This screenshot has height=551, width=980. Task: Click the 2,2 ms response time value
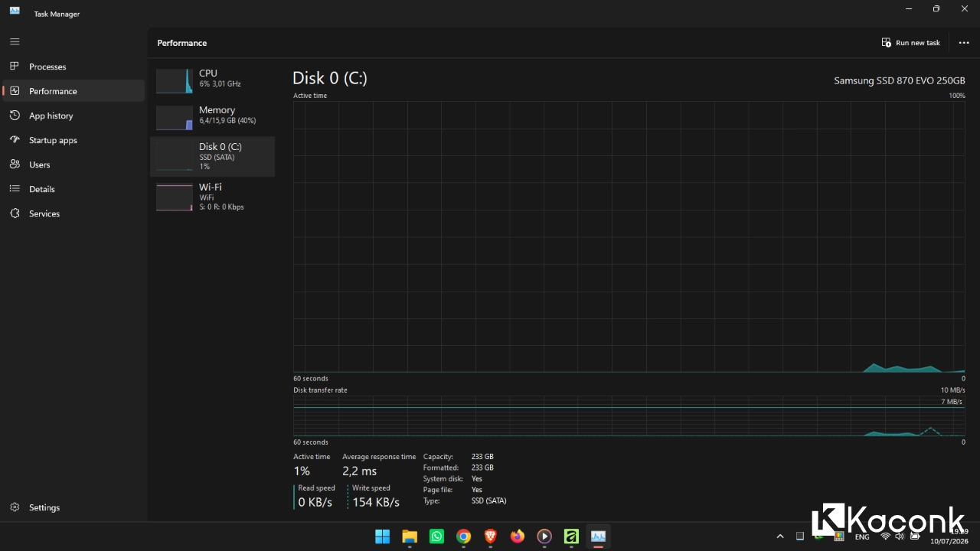tap(360, 471)
